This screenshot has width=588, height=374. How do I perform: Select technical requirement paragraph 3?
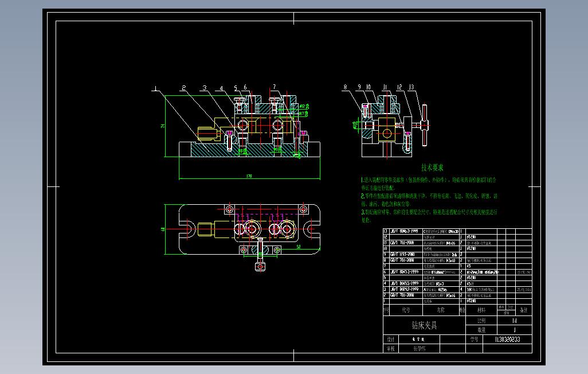429,216
